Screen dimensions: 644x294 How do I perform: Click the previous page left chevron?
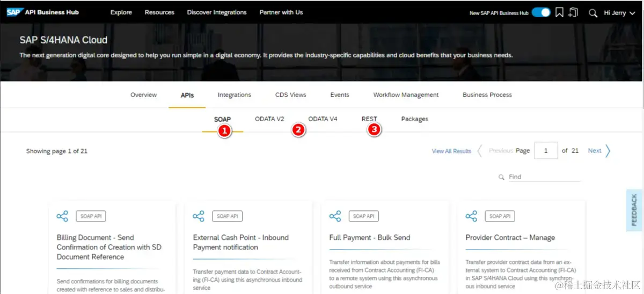480,151
